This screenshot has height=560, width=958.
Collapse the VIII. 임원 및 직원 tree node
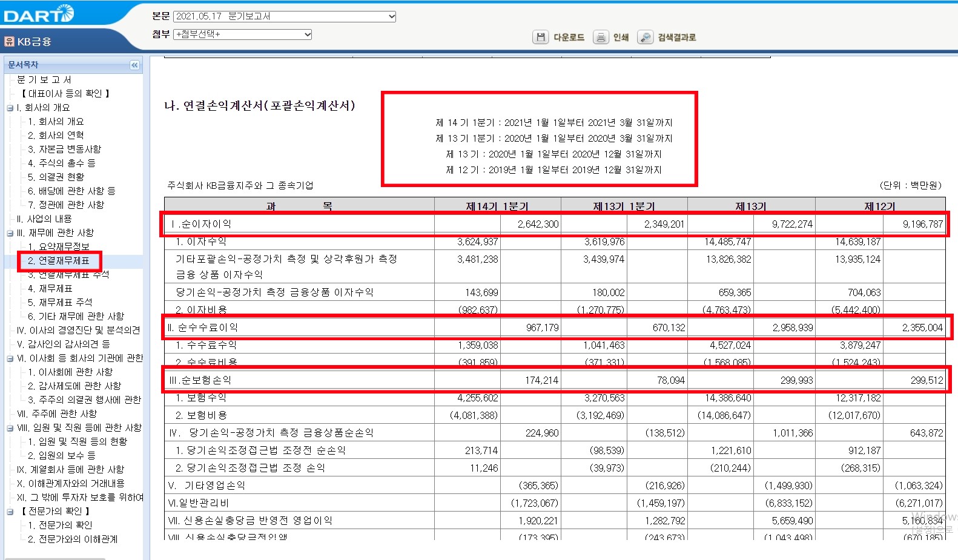10,428
